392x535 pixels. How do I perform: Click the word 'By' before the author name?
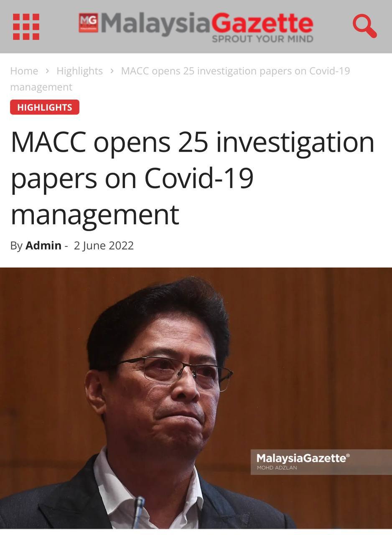tap(16, 245)
